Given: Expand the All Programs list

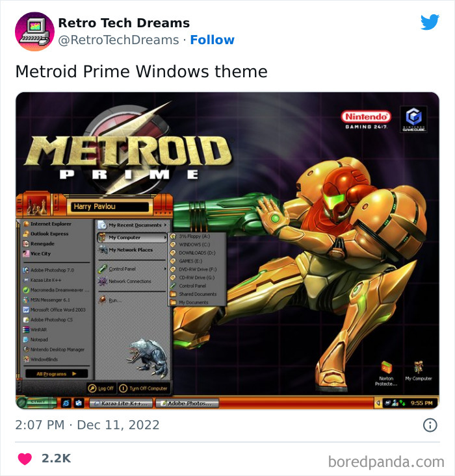Looking at the screenshot, I should click(57, 373).
